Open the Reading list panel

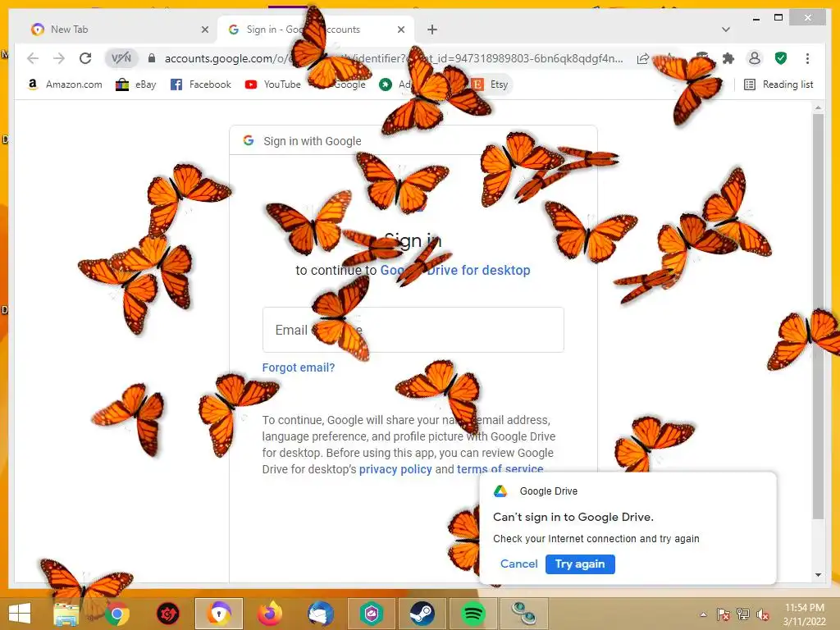[x=778, y=84]
